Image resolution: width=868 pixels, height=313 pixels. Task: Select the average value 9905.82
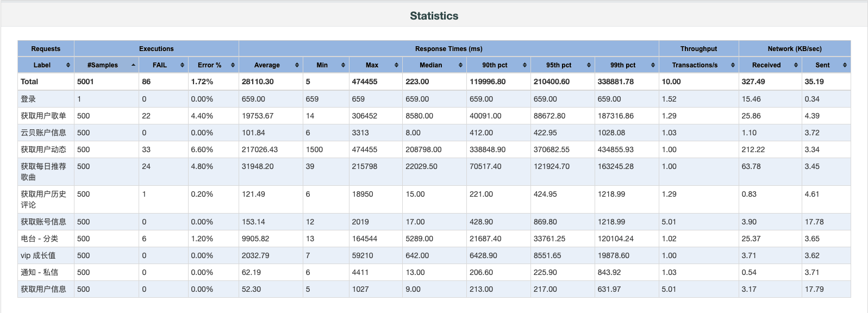255,239
